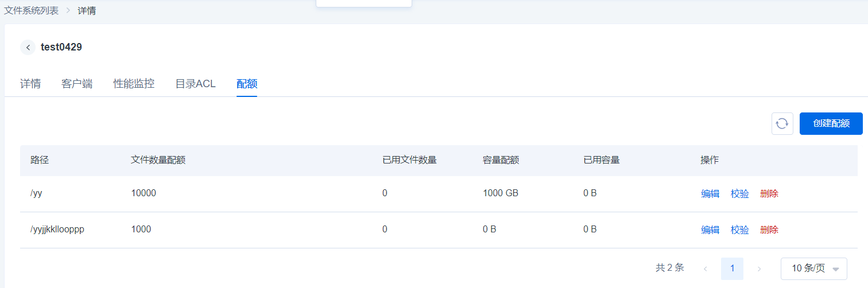Go to the previous page arrow

[705, 268]
